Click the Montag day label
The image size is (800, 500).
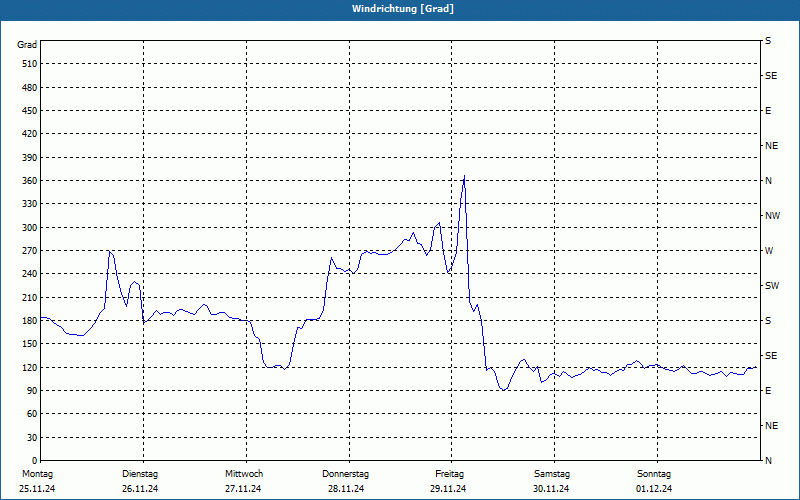click(37, 474)
